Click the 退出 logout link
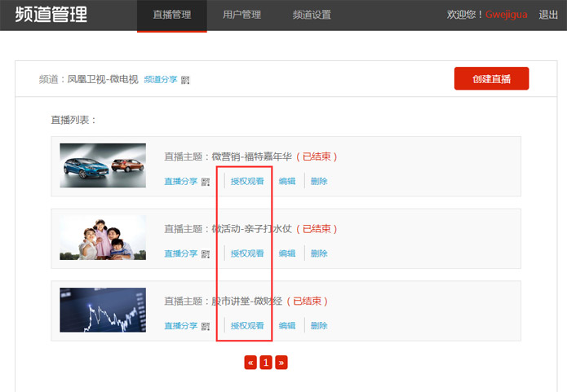 (548, 15)
